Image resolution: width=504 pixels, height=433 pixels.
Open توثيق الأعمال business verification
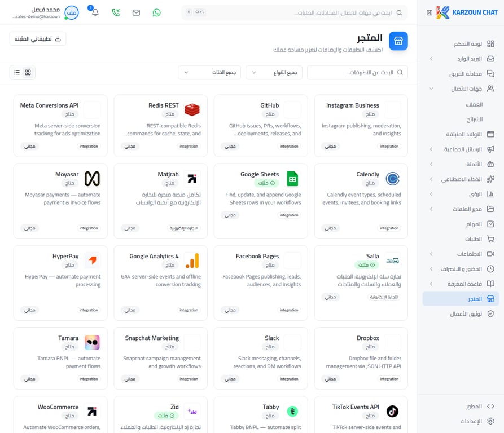click(x=461, y=314)
